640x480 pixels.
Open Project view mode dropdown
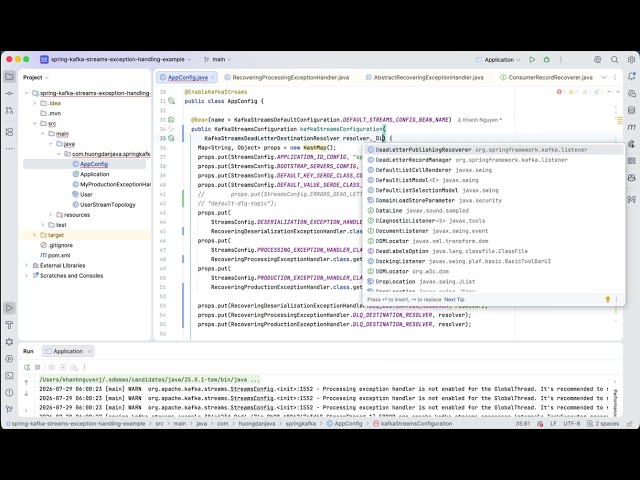pos(36,78)
